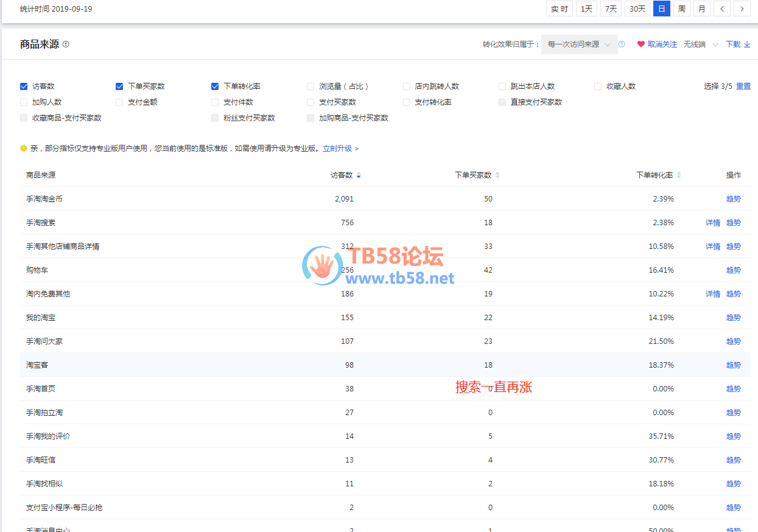Go to previous date with left arrow
The image size is (758, 532).
pos(722,9)
